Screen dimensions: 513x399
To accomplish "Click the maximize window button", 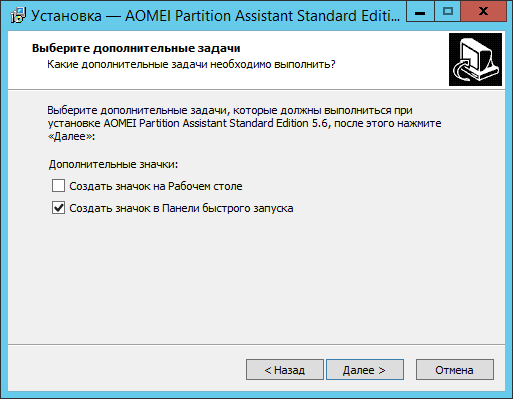I will point(447,12).
